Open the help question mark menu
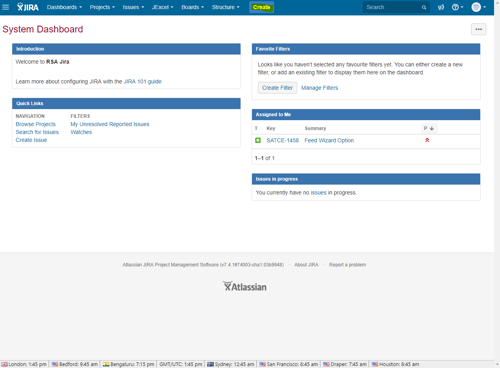Image resolution: width=500 pixels, height=368 pixels. (457, 7)
